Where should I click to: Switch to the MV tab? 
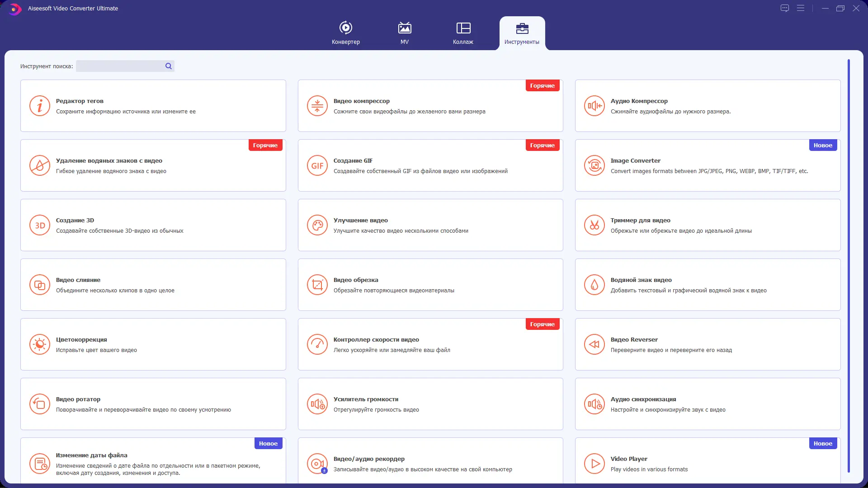(x=405, y=33)
